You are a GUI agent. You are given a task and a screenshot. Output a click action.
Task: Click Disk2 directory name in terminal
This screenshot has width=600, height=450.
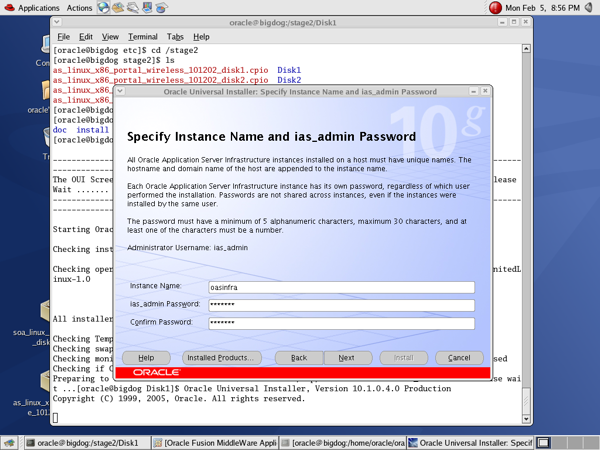click(289, 80)
